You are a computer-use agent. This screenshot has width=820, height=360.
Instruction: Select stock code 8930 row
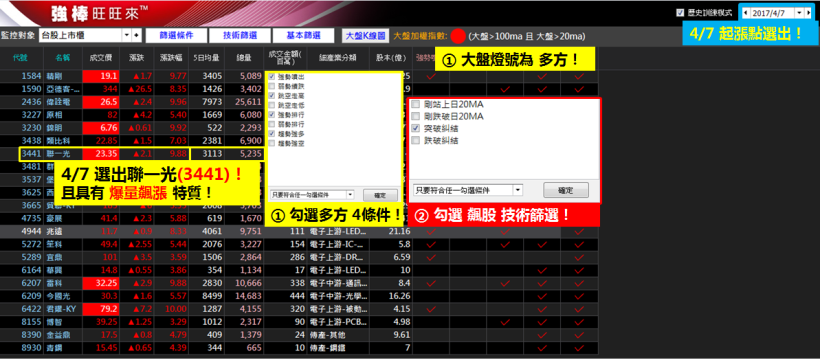coord(300,347)
